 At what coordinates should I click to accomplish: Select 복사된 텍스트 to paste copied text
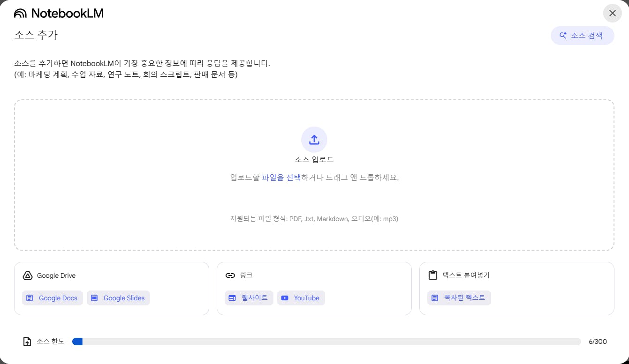[458, 298]
